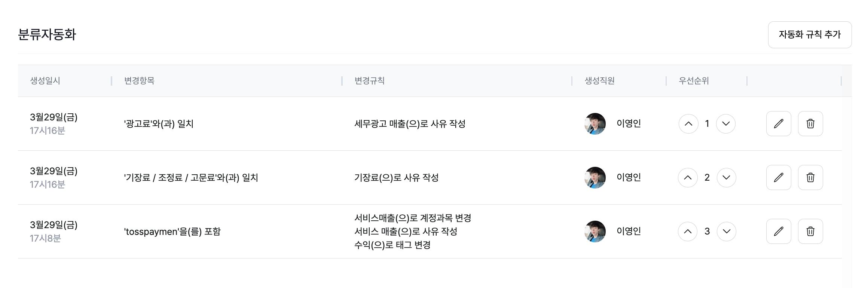Click 이영인's avatar in first row

point(595,124)
